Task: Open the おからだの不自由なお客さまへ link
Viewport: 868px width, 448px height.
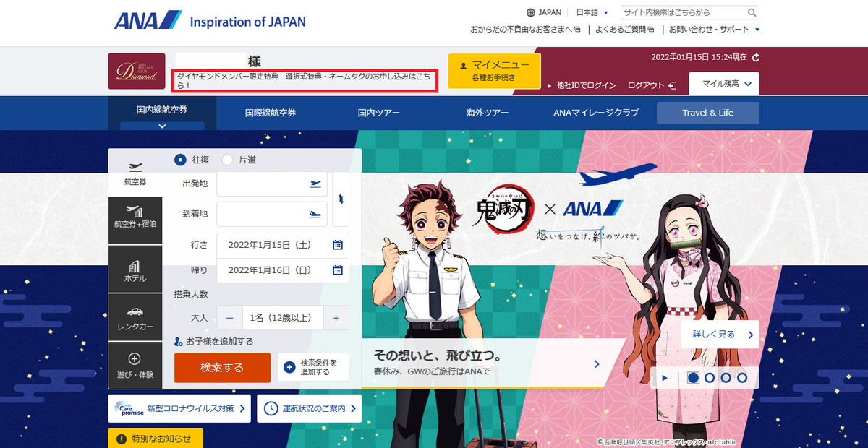Action: (526, 30)
